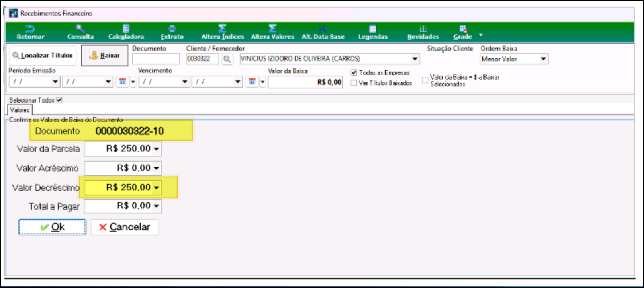Open first Período Emissão date dropdown
This screenshot has height=288, width=644.
coord(55,82)
